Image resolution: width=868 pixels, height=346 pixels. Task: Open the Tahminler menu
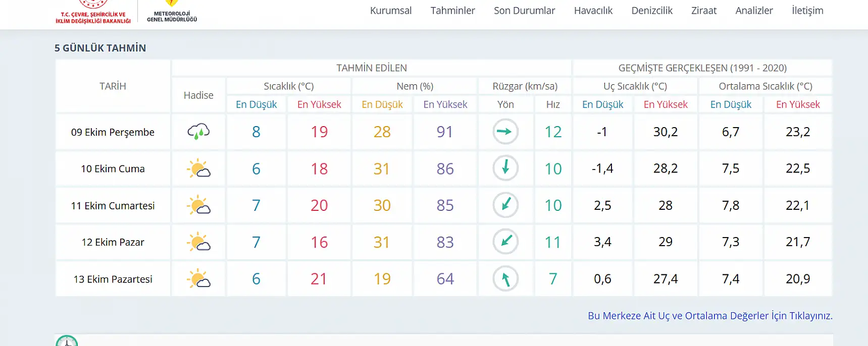coord(452,11)
